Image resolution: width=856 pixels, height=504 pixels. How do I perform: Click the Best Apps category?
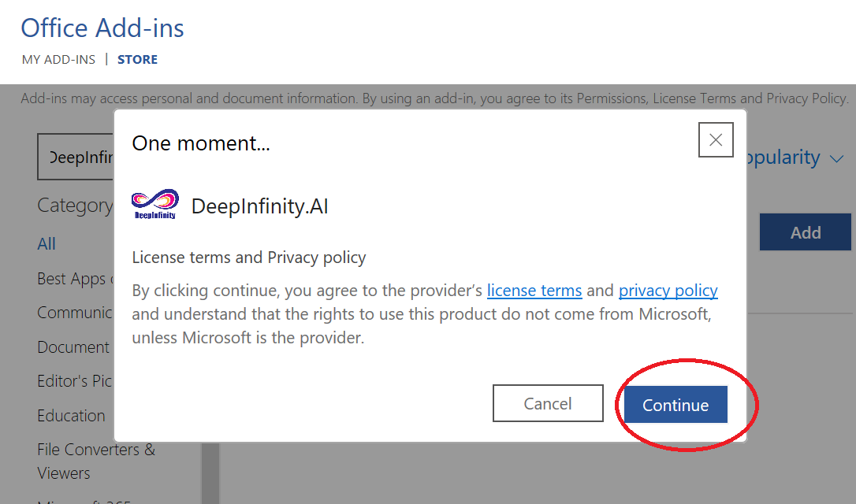point(75,278)
